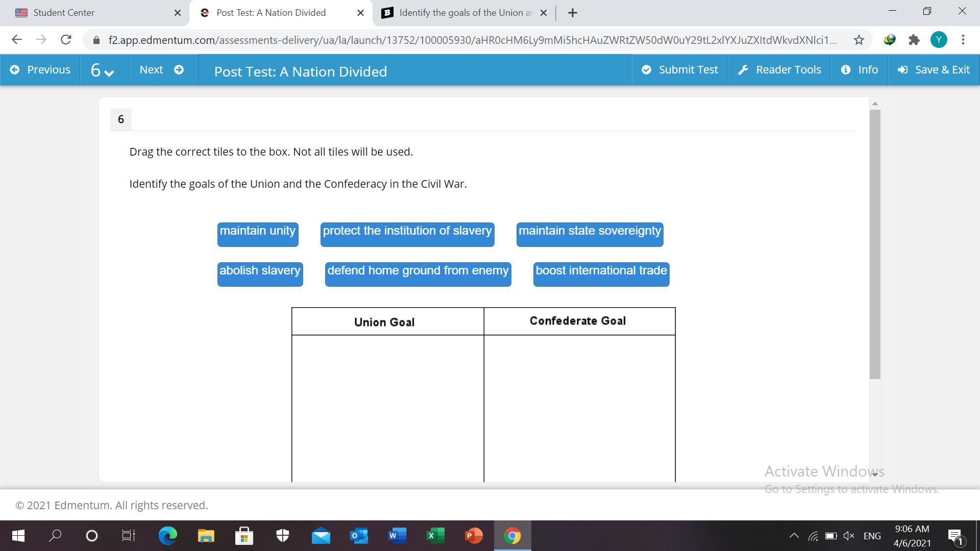Advance with the Next button
The image size is (980, 551).
[x=161, y=70]
